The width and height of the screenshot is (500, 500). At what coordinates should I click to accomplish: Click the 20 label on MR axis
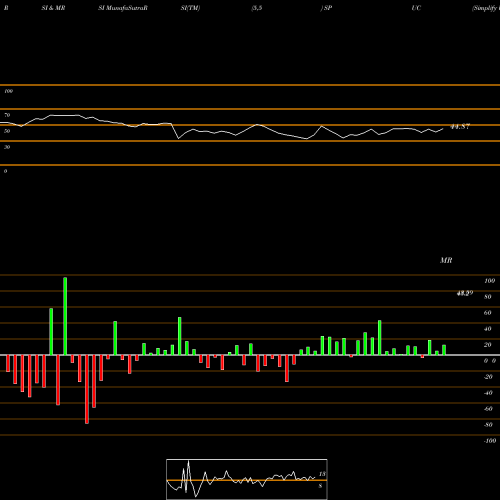[x=488, y=345]
